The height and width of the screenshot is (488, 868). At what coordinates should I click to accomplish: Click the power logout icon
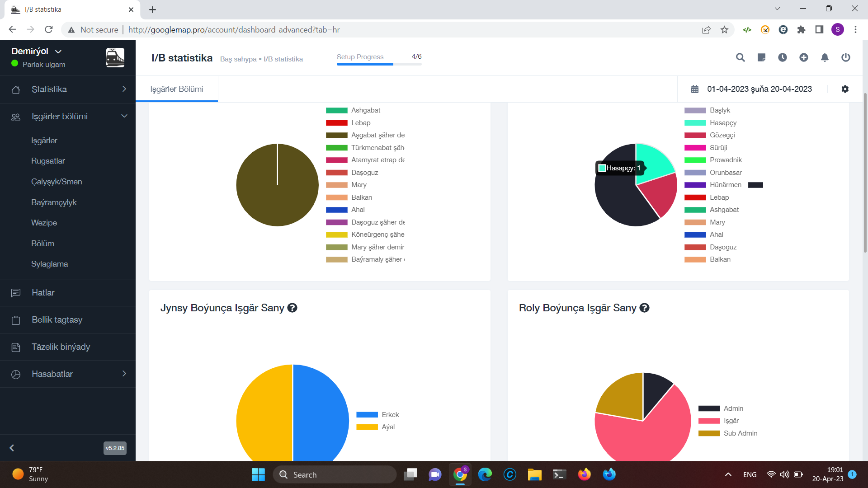coord(846,57)
